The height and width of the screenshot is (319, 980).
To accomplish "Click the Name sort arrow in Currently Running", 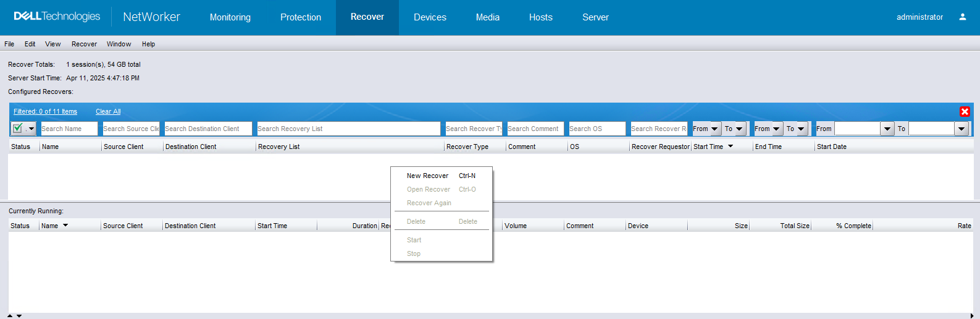I will 65,226.
